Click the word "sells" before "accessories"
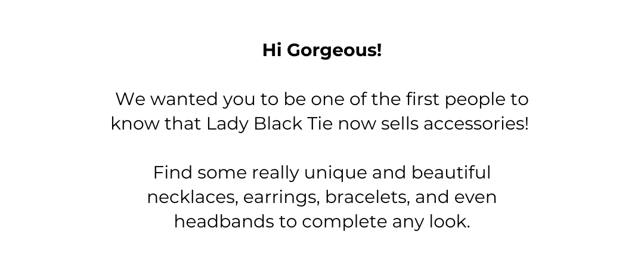Image resolution: width=644 pixels, height=274 pixels. tap(400, 124)
